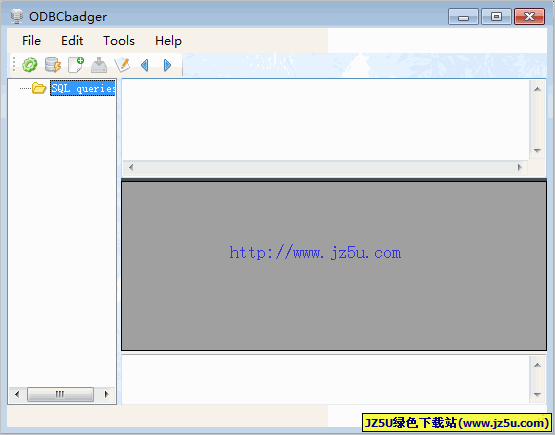
Task: Click the grayed save-to-drive icon
Action: tap(99, 65)
